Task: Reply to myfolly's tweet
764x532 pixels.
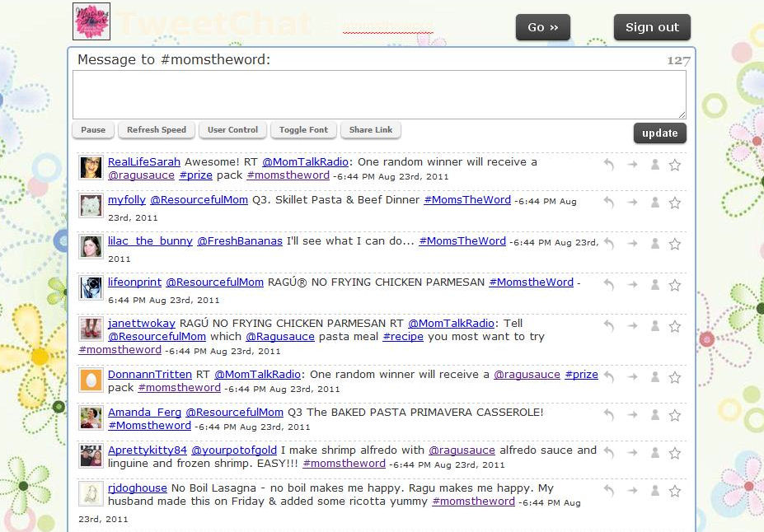Action: [x=608, y=203]
